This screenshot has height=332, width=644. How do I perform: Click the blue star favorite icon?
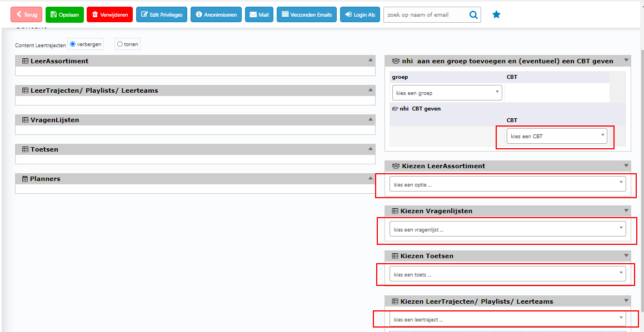tap(496, 15)
